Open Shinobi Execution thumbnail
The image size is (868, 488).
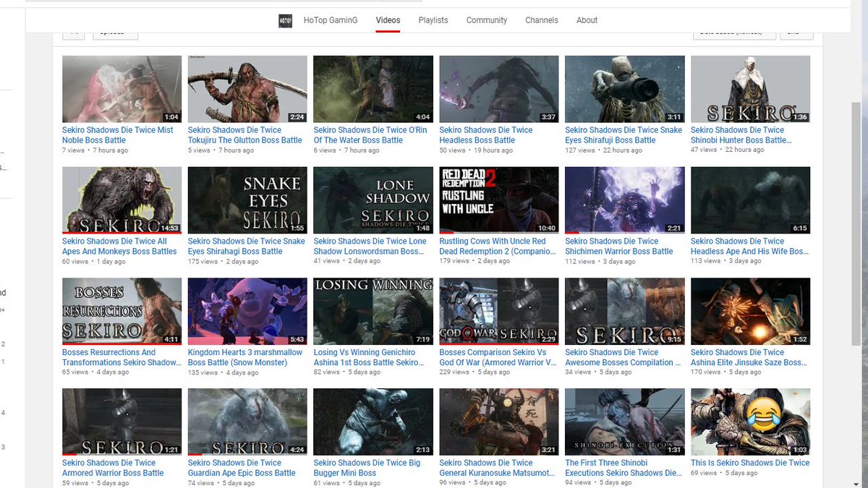point(625,422)
